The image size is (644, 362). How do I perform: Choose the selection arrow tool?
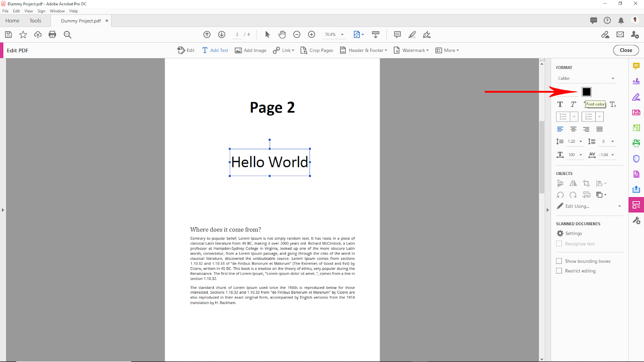pos(267,35)
